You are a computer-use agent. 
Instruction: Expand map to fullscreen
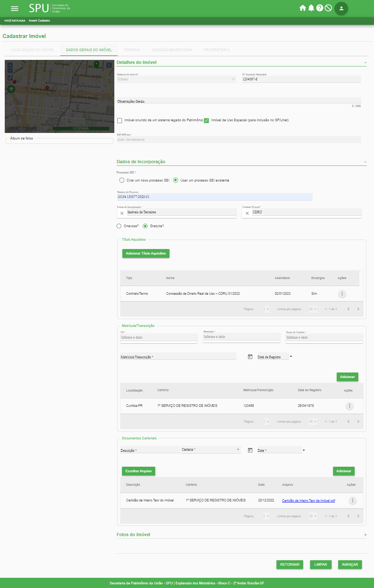click(10, 78)
